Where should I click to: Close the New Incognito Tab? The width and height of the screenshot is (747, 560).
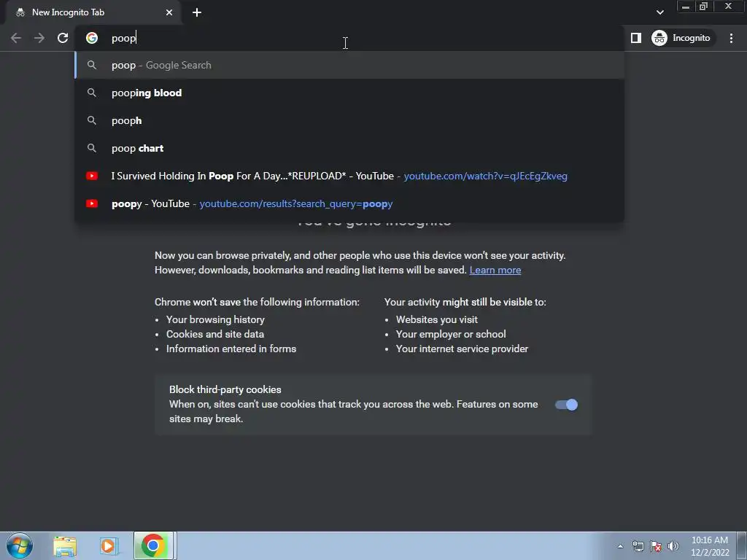169,12
